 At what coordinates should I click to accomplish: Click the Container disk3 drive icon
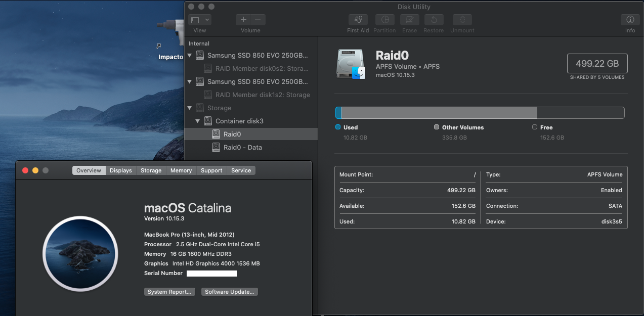(207, 121)
